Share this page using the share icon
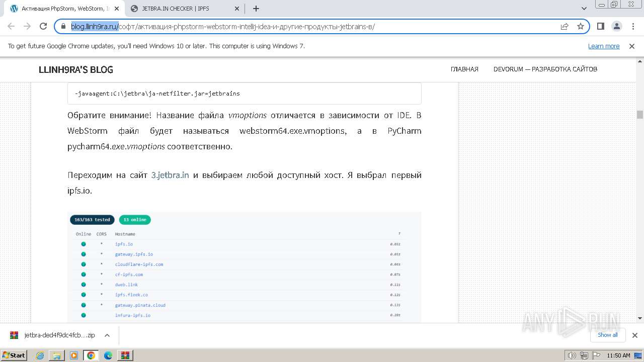The image size is (644, 362). [565, 27]
